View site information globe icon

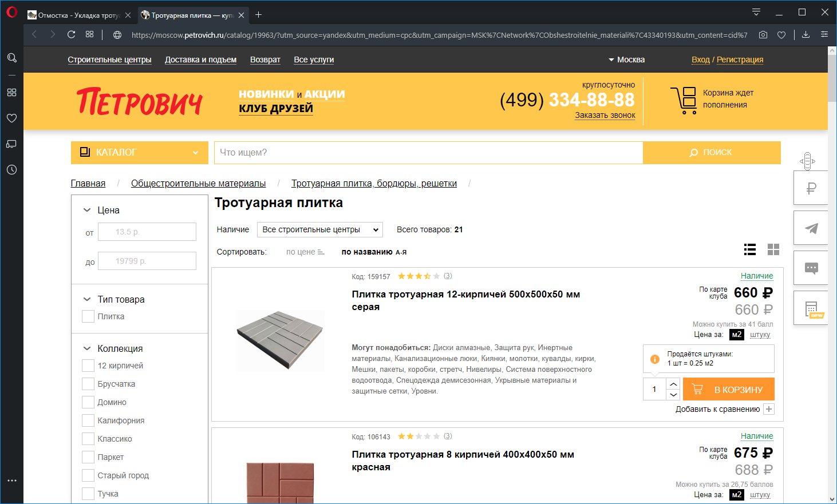(x=117, y=35)
